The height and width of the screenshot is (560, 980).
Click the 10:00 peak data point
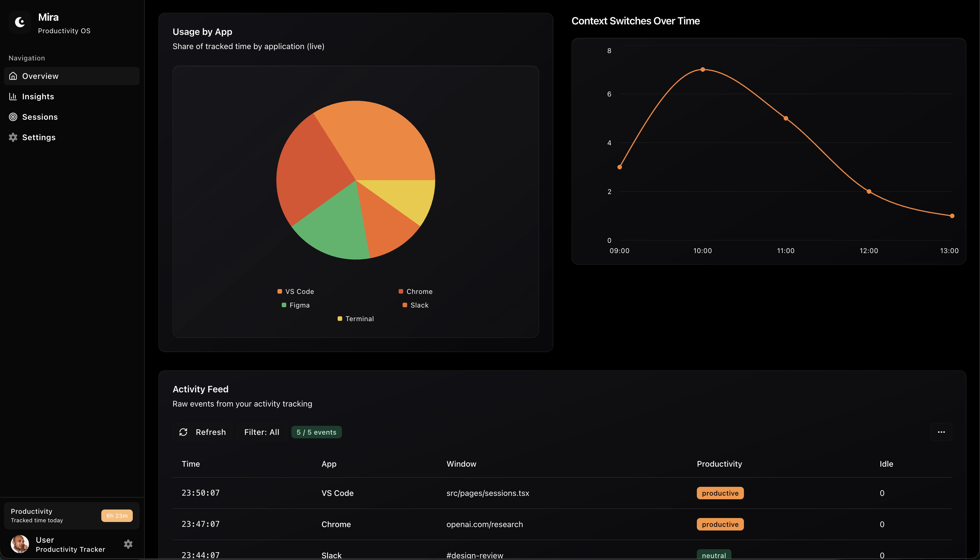point(703,70)
